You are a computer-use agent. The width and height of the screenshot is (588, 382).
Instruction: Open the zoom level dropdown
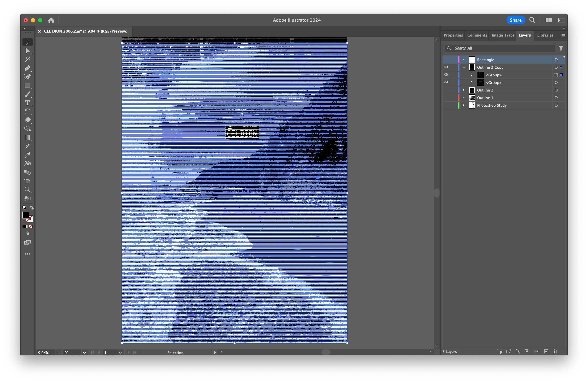click(58, 353)
